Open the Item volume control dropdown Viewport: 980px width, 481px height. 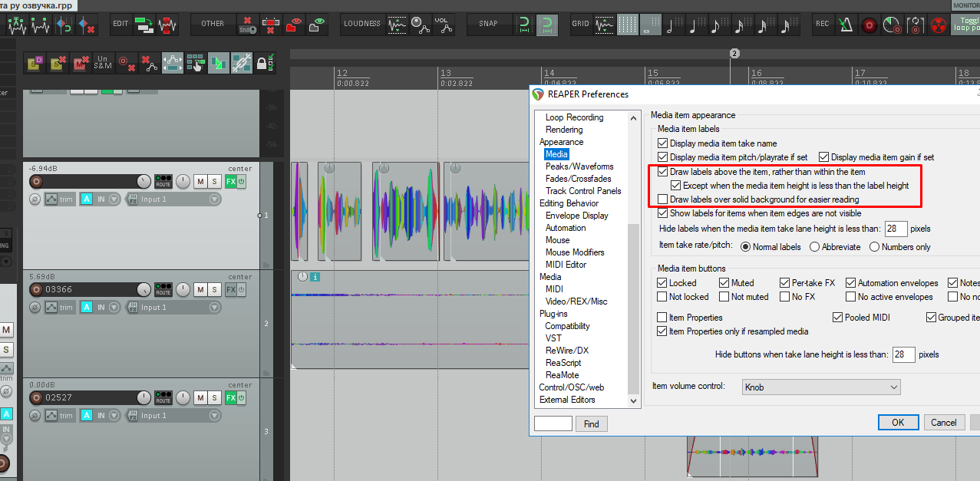pyautogui.click(x=820, y=387)
